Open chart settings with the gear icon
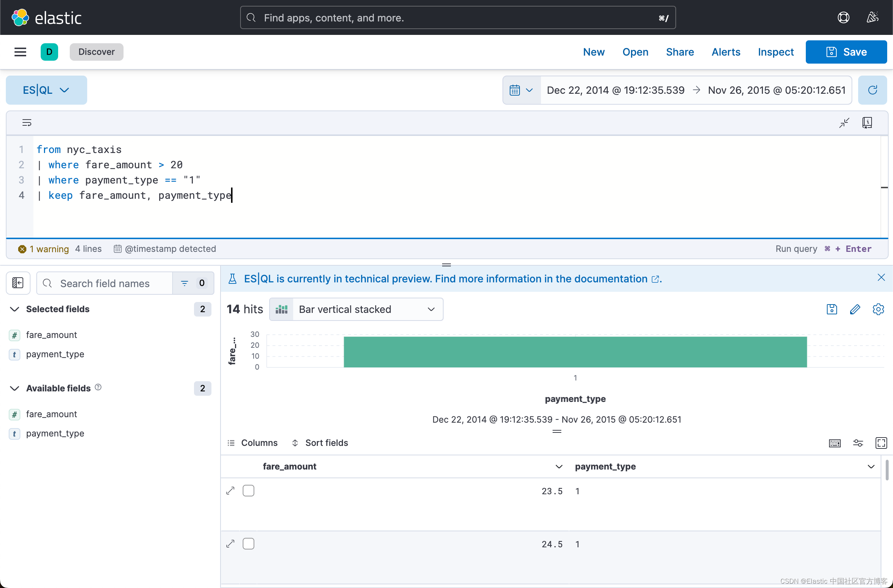The image size is (893, 588). click(x=878, y=309)
